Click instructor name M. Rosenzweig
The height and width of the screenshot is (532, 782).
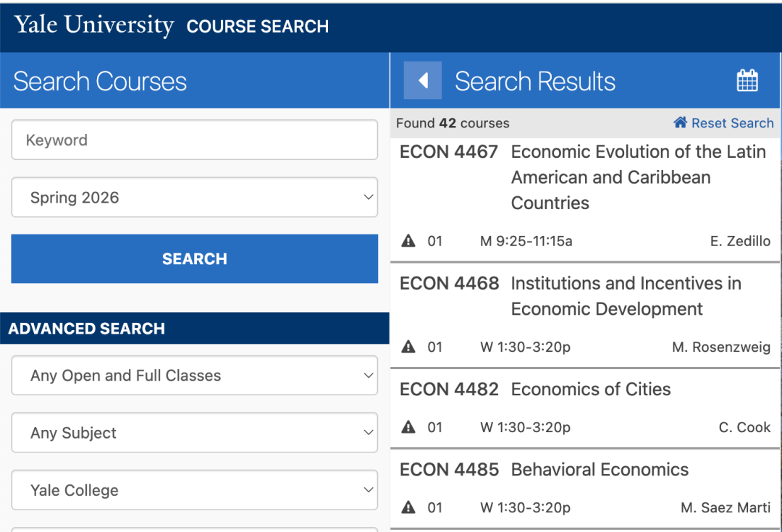pos(721,347)
